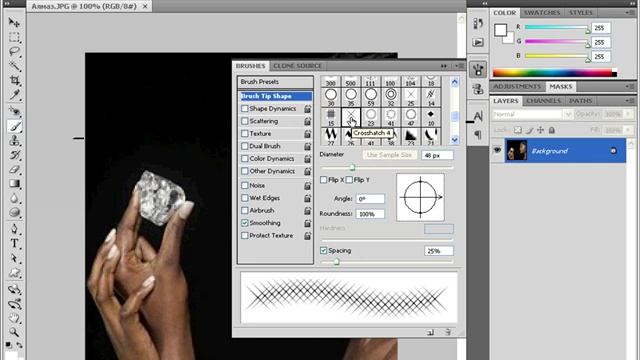
Task: Open Adjustments panel options menu
Action: [x=630, y=87]
